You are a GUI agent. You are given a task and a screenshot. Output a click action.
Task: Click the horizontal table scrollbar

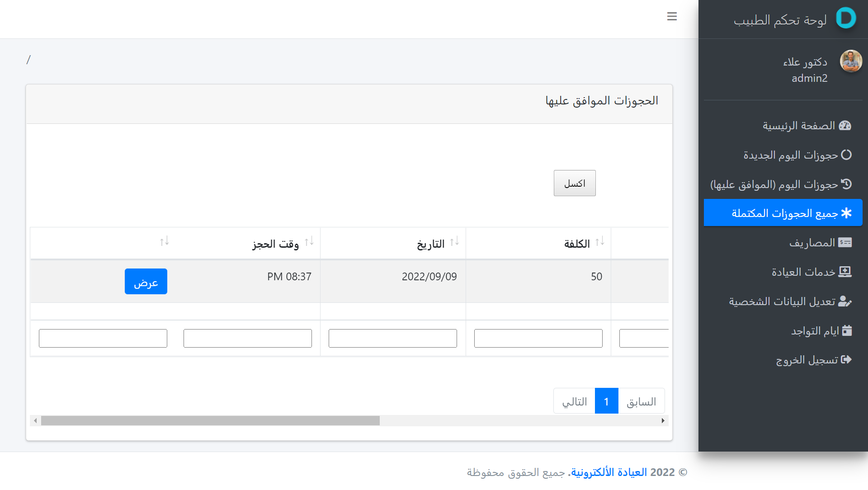click(210, 421)
